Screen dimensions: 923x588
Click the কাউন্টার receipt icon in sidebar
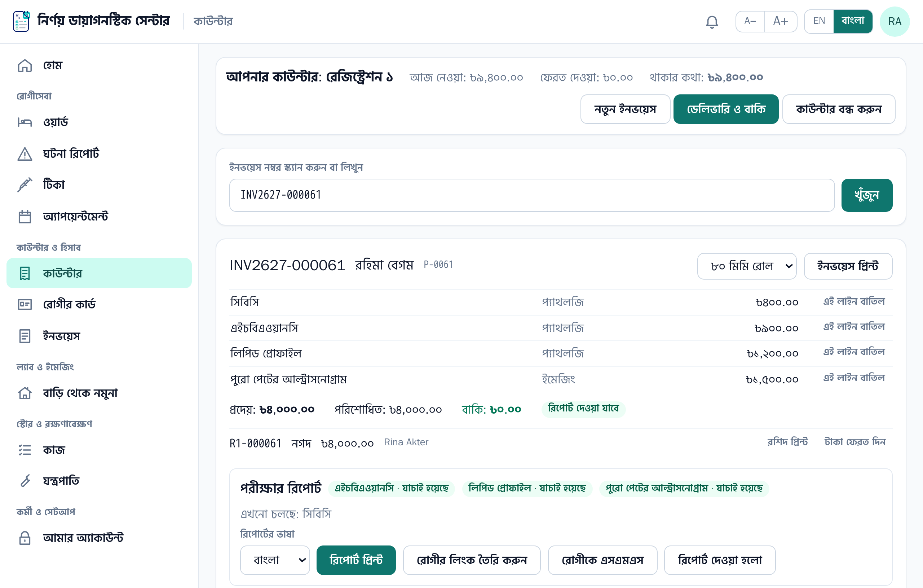(x=25, y=273)
